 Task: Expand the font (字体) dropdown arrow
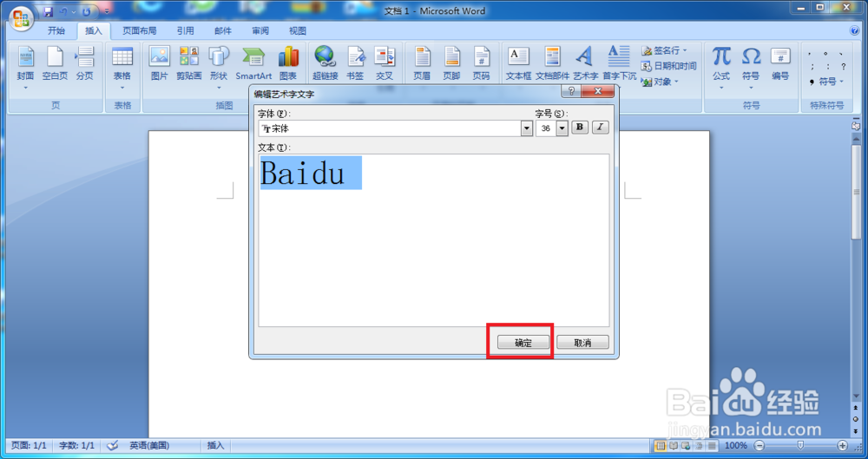click(x=527, y=128)
